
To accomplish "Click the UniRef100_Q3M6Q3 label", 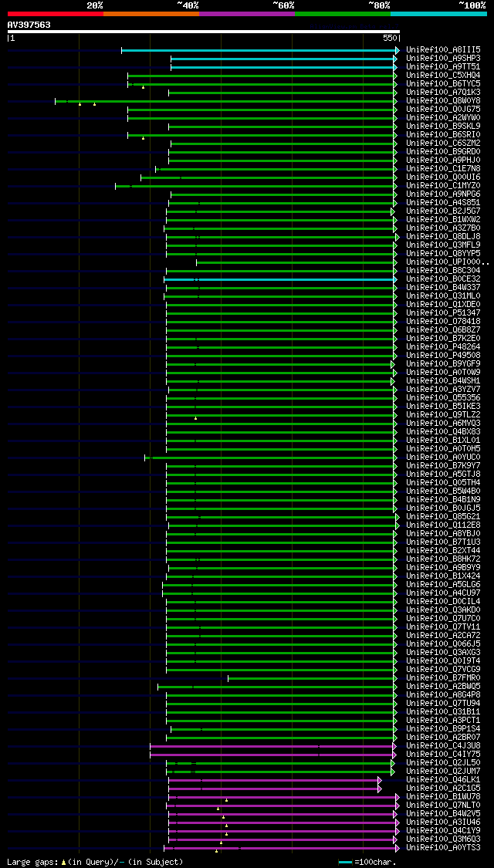I will [443, 839].
